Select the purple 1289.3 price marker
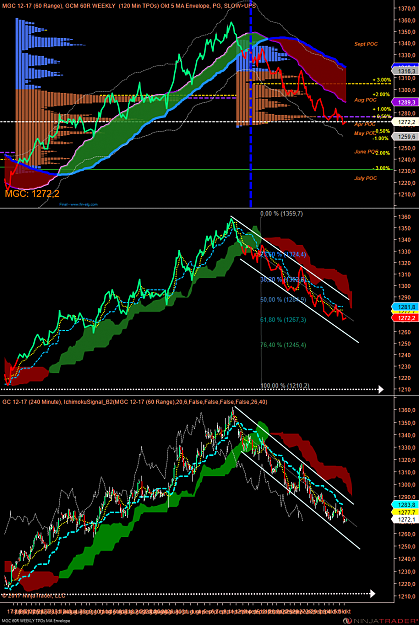419x625 pixels. (405, 102)
